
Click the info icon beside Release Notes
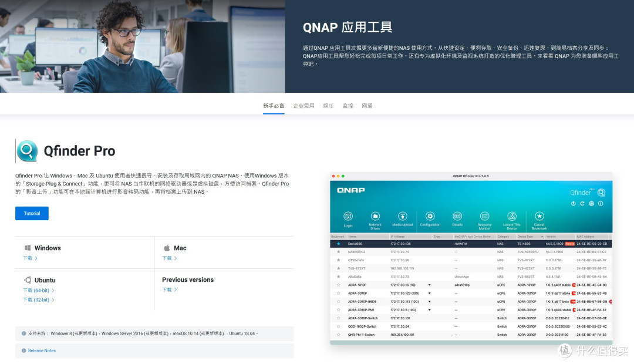click(x=24, y=350)
